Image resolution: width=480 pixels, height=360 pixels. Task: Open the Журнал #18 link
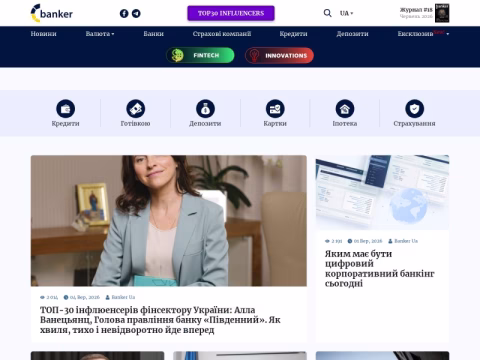pyautogui.click(x=416, y=10)
